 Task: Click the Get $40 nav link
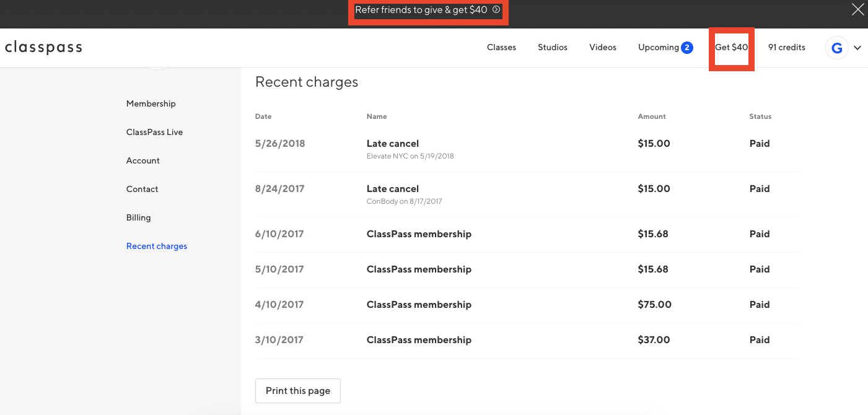(x=732, y=48)
